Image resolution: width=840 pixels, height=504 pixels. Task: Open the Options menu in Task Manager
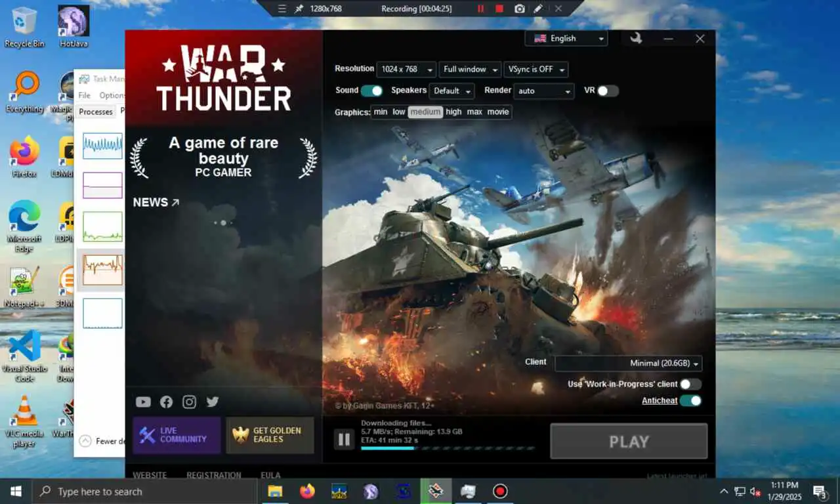111,95
